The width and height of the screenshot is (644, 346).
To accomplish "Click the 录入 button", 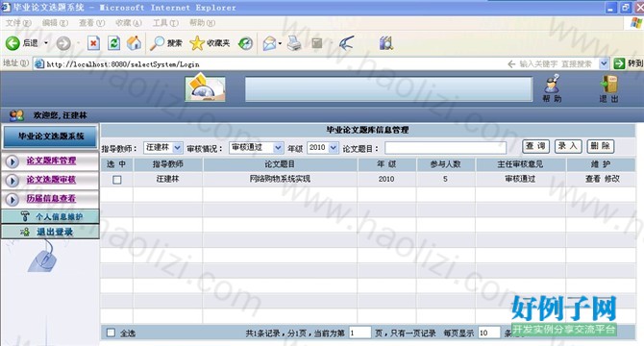I will point(568,146).
